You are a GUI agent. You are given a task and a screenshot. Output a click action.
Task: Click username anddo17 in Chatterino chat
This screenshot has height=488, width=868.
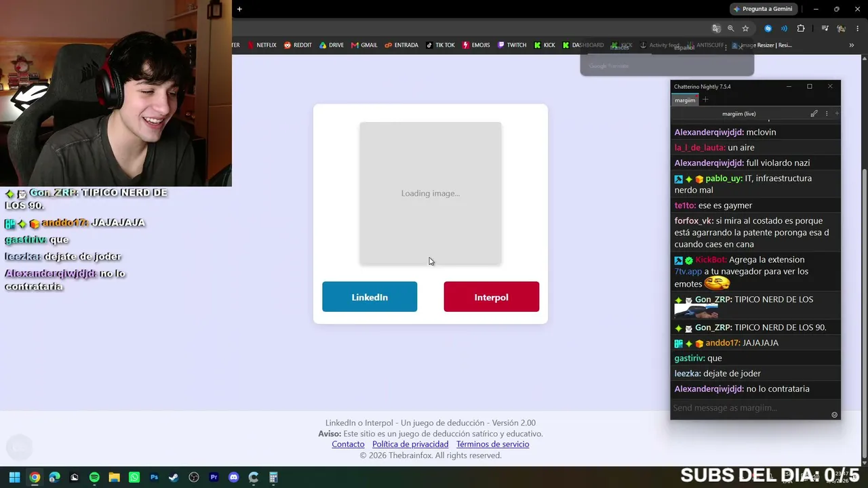pos(723,343)
